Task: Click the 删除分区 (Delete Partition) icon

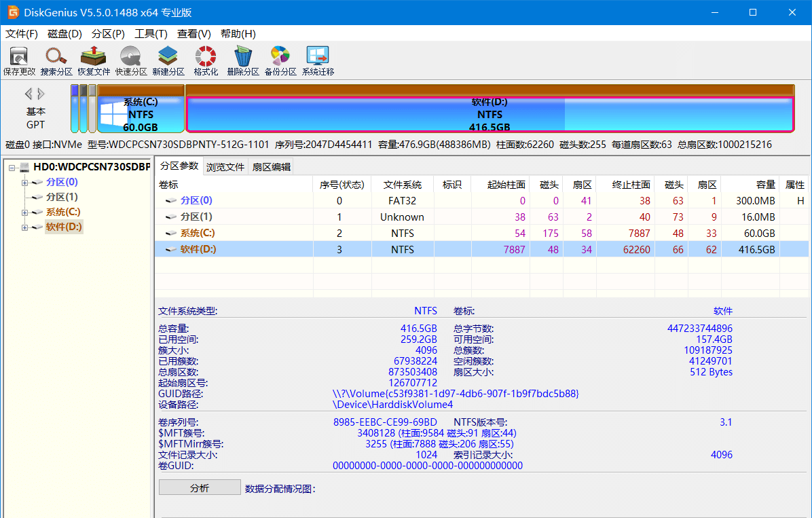Action: (x=242, y=60)
